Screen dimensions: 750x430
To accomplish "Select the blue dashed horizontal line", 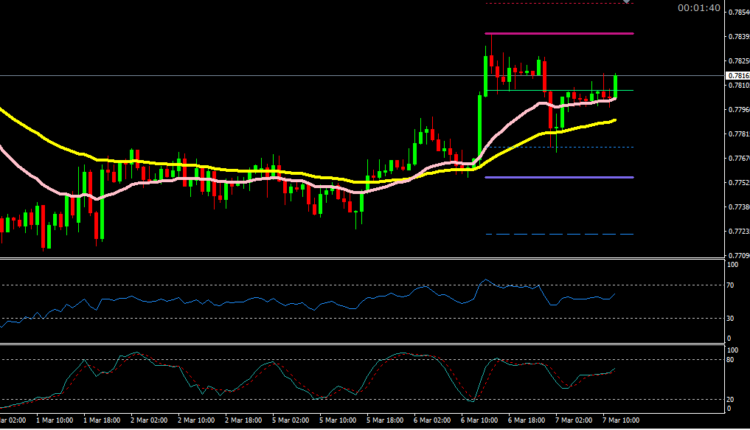I will click(560, 234).
